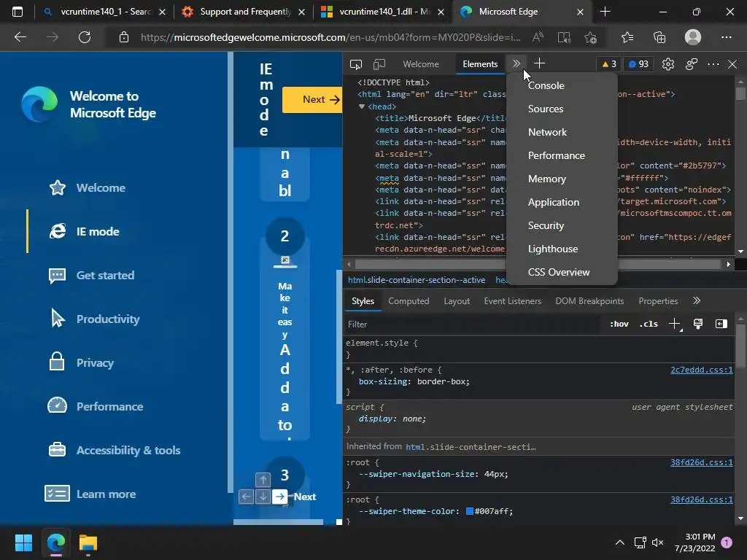Click the #007aff color swatch

[x=469, y=511]
